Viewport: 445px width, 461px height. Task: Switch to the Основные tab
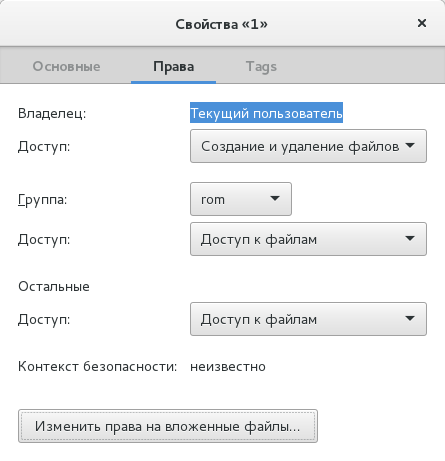tap(66, 66)
